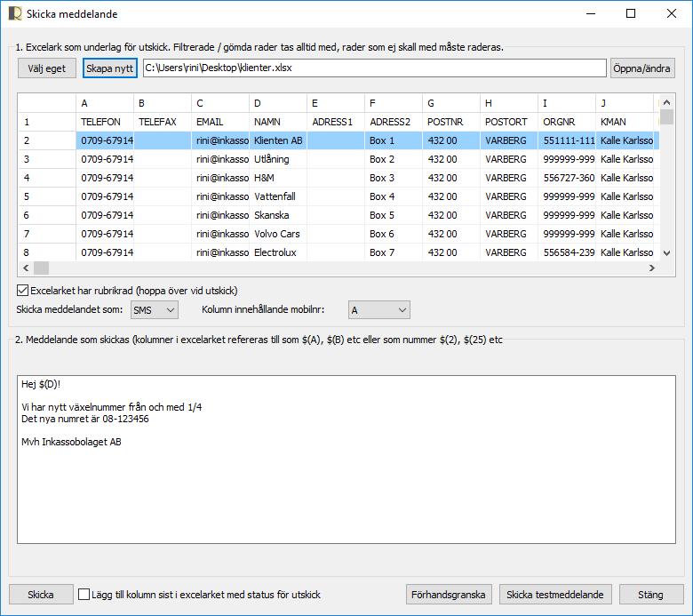Click the horizontal scroll right arrow
The height and width of the screenshot is (616, 693).
[652, 268]
